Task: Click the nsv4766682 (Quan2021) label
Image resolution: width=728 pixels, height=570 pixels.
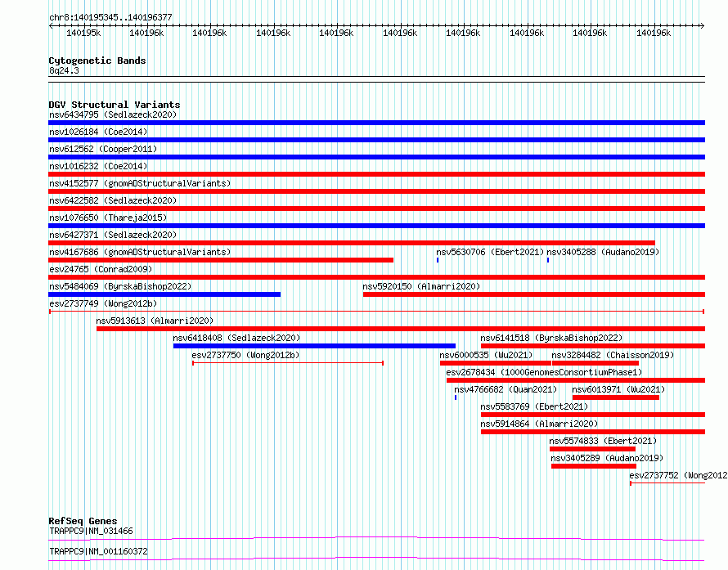Action: (x=506, y=389)
